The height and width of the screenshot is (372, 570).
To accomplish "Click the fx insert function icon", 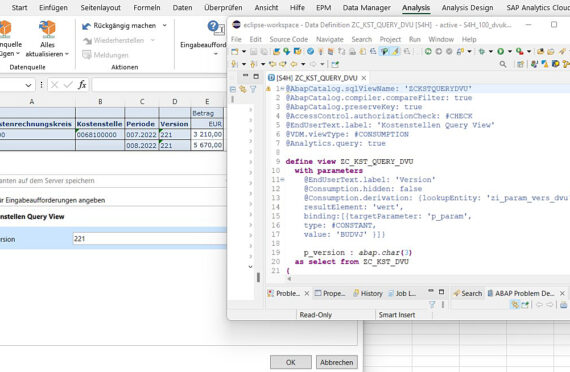I will coord(82,85).
